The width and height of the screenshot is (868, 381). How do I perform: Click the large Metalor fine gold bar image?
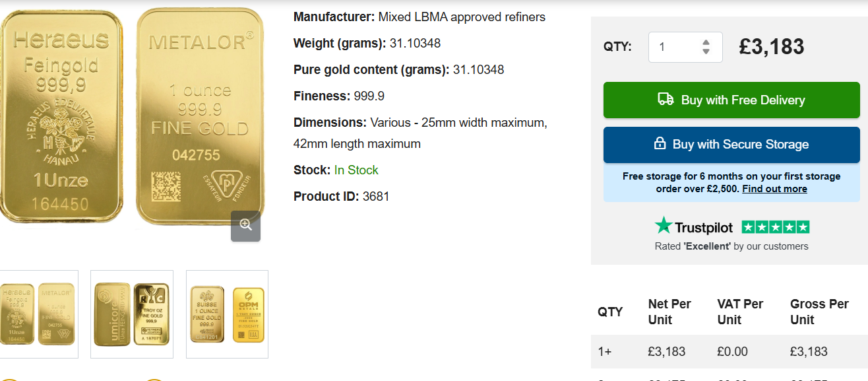coord(200,116)
